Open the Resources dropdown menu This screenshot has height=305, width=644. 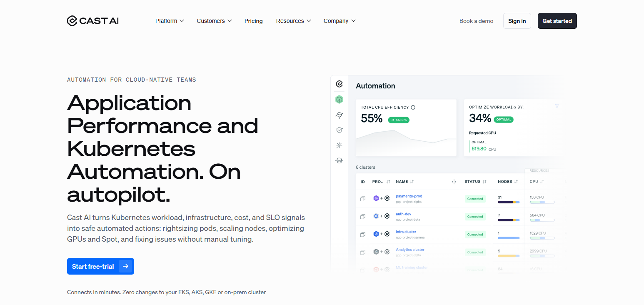click(293, 21)
